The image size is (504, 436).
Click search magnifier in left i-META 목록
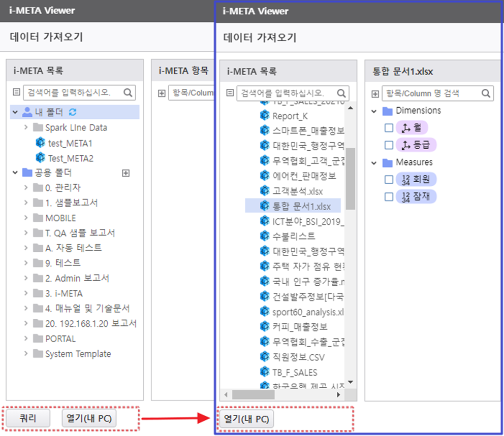click(128, 93)
